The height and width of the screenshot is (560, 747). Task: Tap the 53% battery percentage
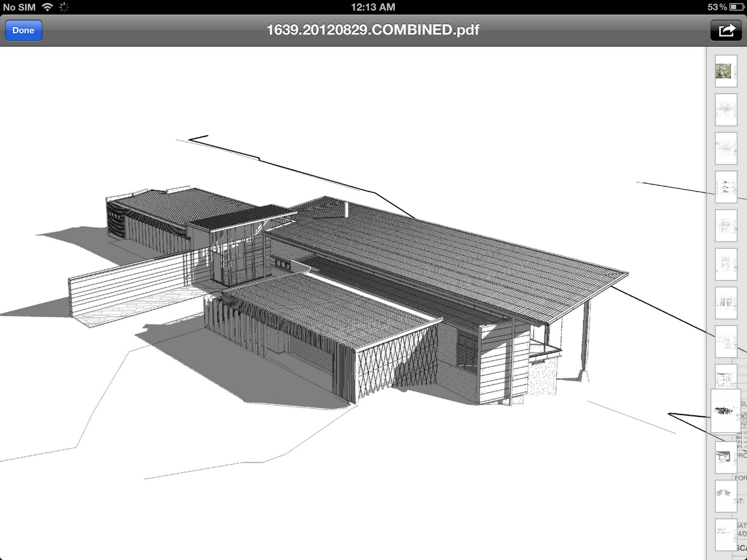pos(717,7)
